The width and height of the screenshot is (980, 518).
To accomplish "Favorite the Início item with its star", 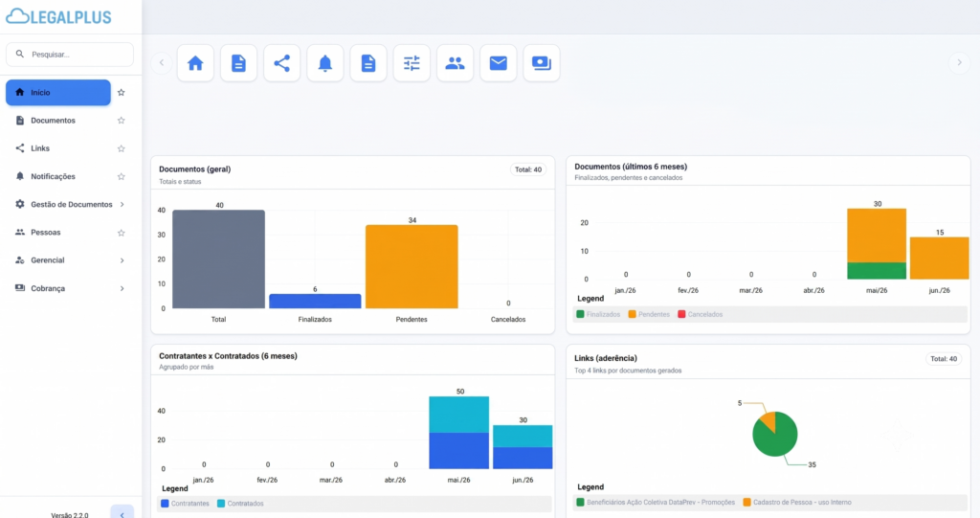I will tap(122, 93).
